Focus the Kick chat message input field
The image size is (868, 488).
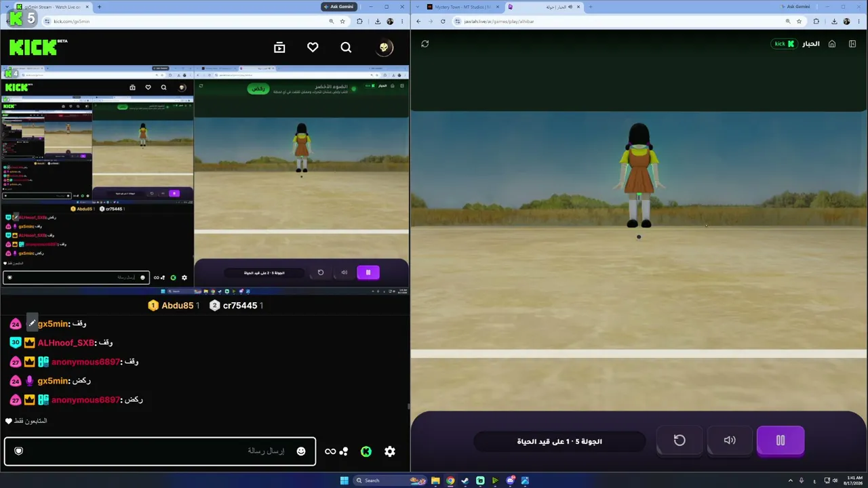(x=160, y=451)
